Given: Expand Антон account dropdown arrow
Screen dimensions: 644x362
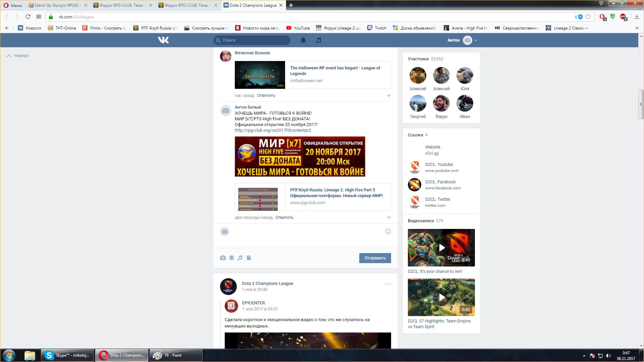Looking at the screenshot, I should [476, 41].
